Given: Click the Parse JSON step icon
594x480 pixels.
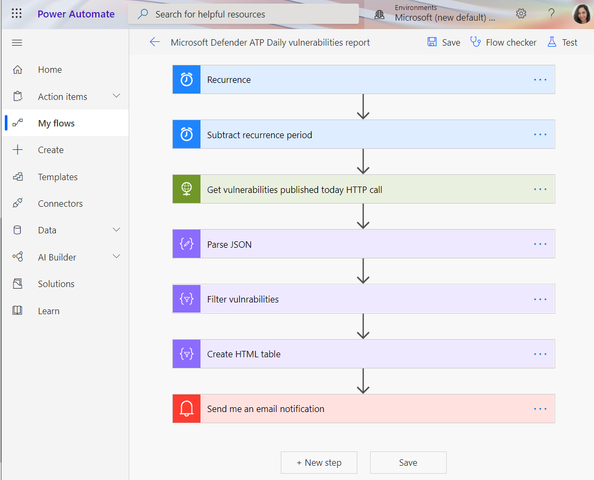Looking at the screenshot, I should click(186, 244).
